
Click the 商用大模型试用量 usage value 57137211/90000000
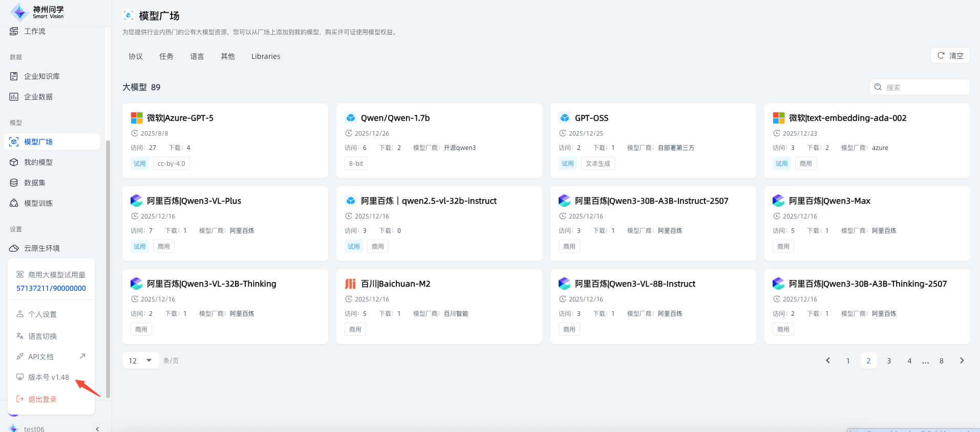tap(51, 288)
